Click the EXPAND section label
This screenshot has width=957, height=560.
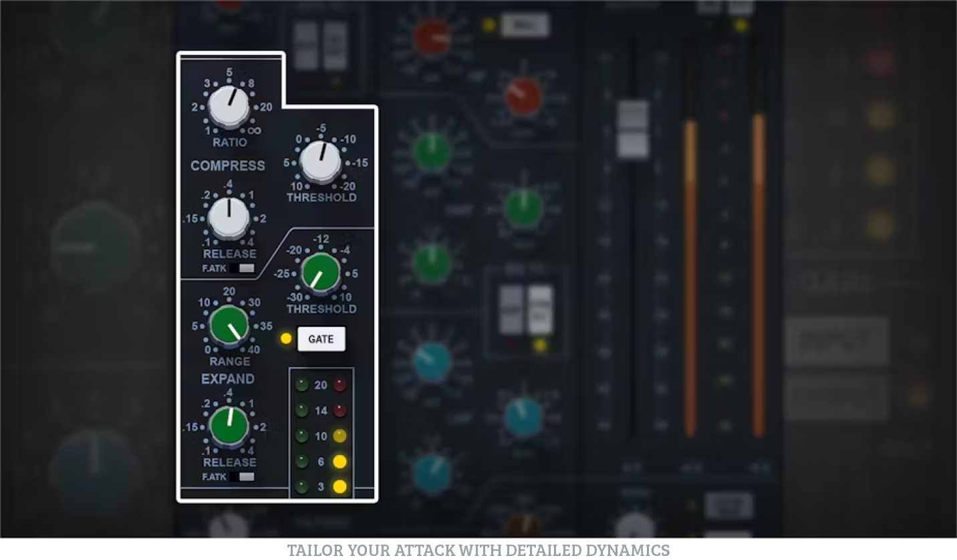pos(228,379)
